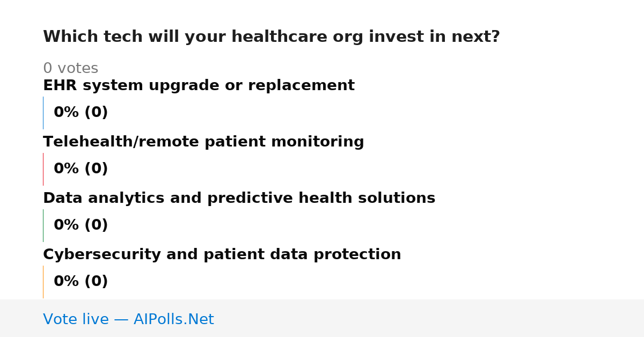Click the 0% (0) result under Telehealth
This screenshot has width=644, height=337.
(80, 169)
